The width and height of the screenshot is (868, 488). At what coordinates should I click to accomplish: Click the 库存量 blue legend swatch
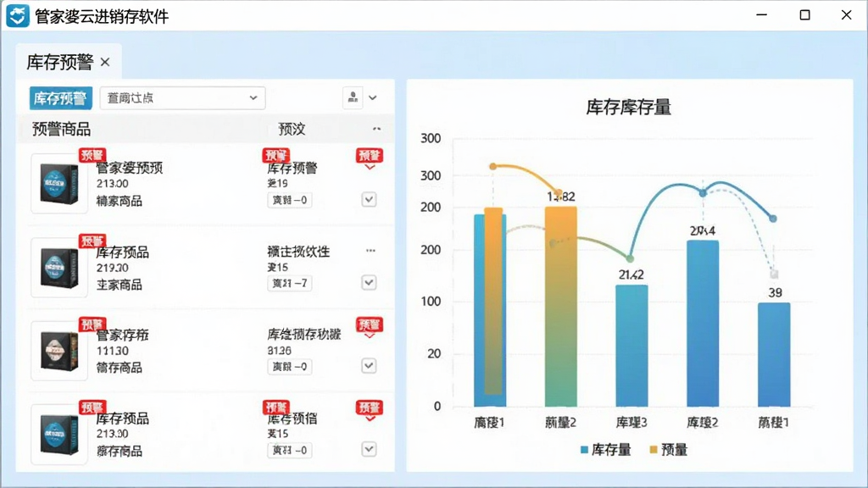pos(584,450)
